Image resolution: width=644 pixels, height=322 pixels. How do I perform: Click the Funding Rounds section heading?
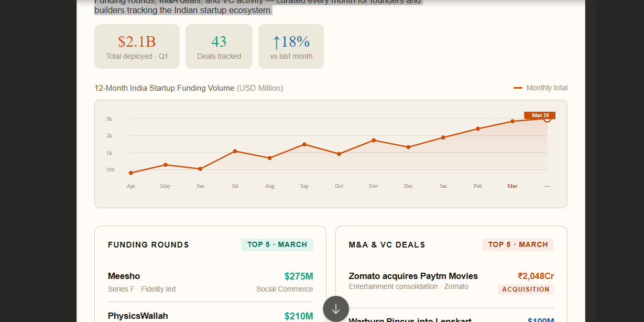tap(148, 245)
